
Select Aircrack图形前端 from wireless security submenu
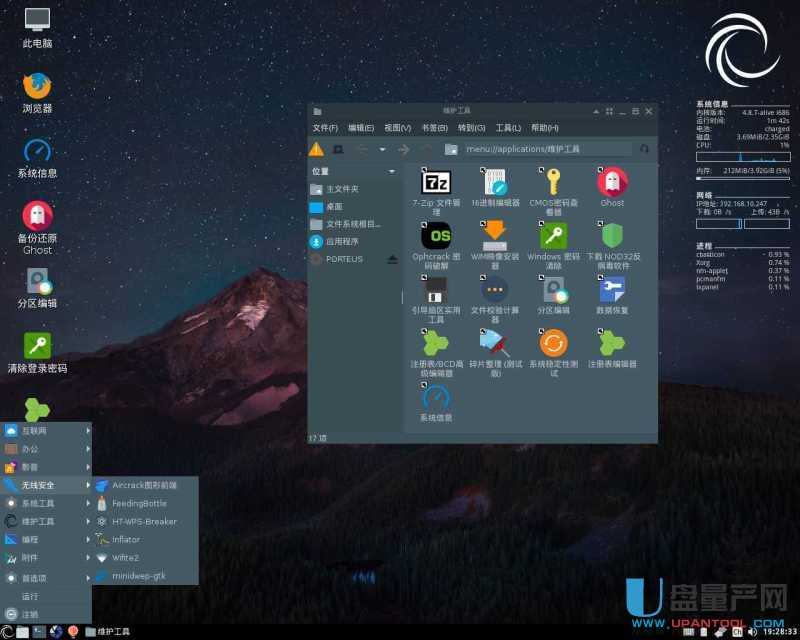144,485
